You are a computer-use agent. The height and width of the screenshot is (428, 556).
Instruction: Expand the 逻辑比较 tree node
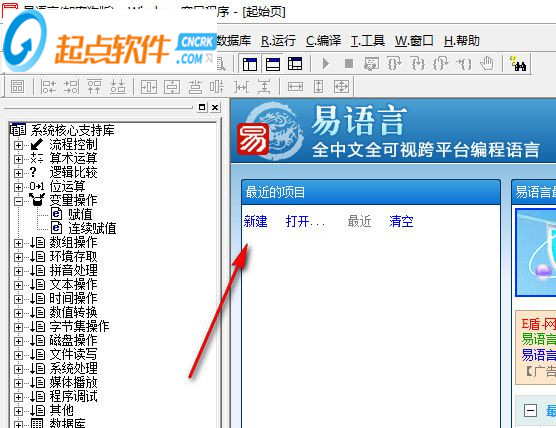pyautogui.click(x=18, y=173)
